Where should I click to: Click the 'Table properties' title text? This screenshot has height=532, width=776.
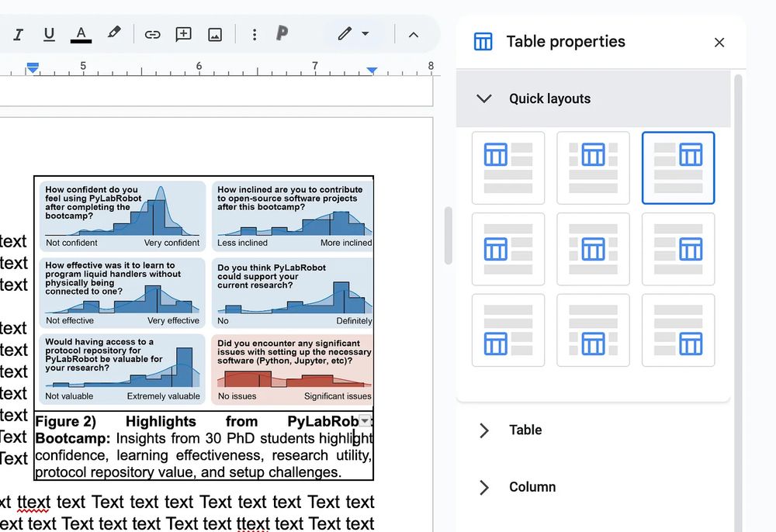(566, 42)
